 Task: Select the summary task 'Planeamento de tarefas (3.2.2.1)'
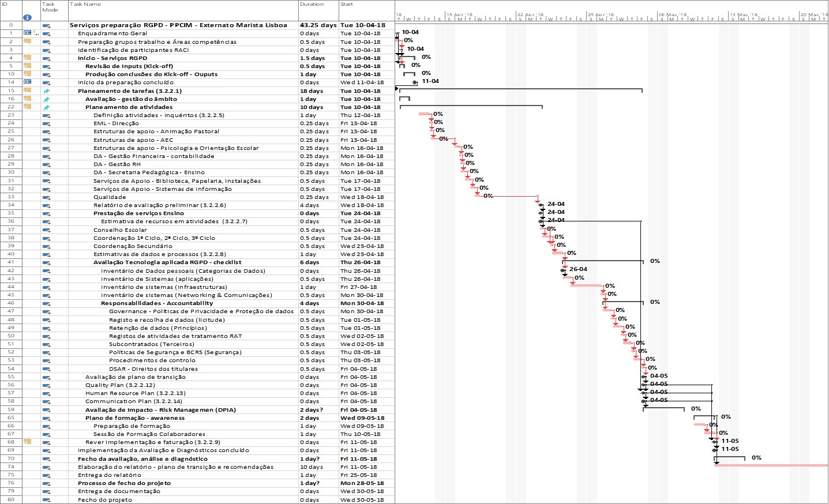[x=130, y=91]
